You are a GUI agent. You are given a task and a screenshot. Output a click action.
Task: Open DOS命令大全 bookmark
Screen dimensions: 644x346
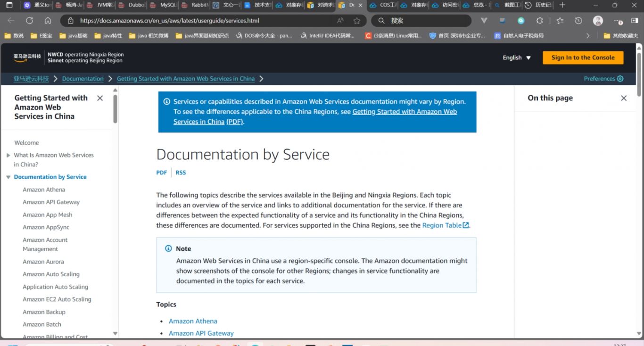coord(264,35)
